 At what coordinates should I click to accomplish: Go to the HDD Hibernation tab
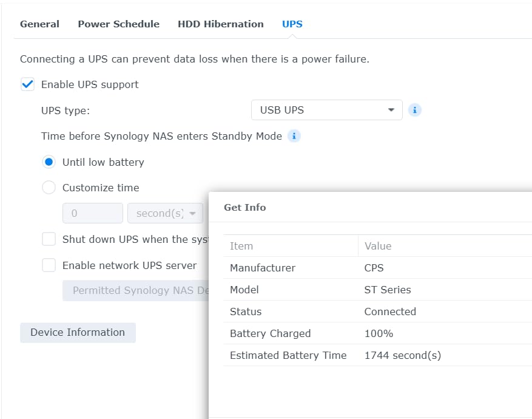[220, 24]
